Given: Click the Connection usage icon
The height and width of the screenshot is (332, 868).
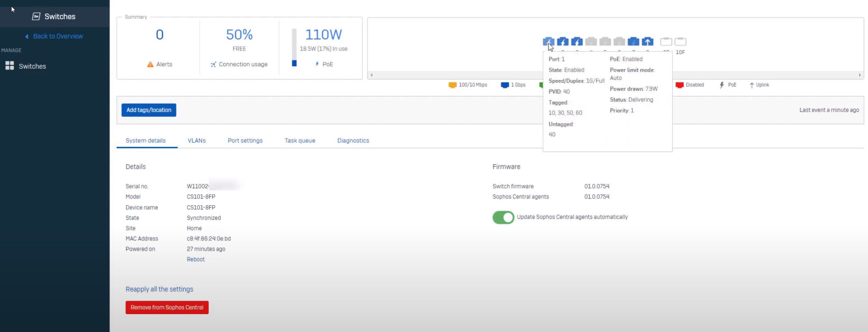Looking at the screenshot, I should tap(213, 64).
